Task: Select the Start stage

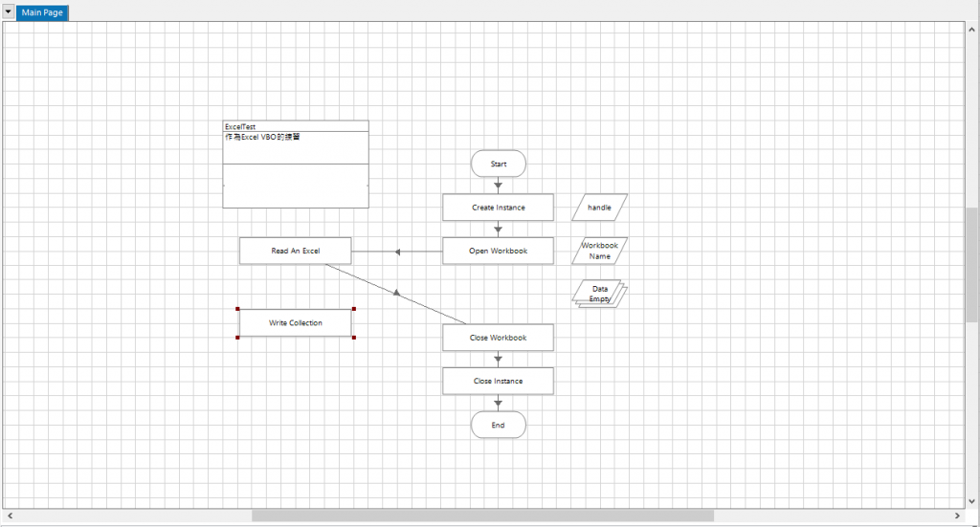Action: [x=498, y=164]
